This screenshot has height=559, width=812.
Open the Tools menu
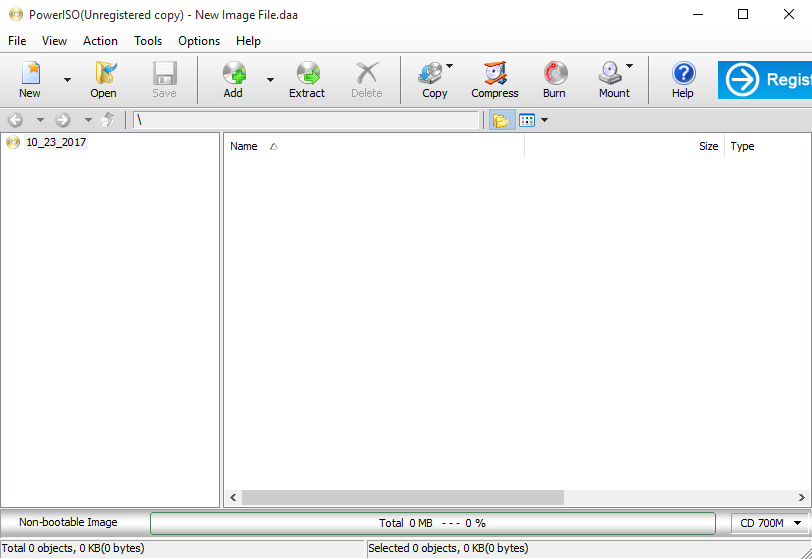click(148, 41)
